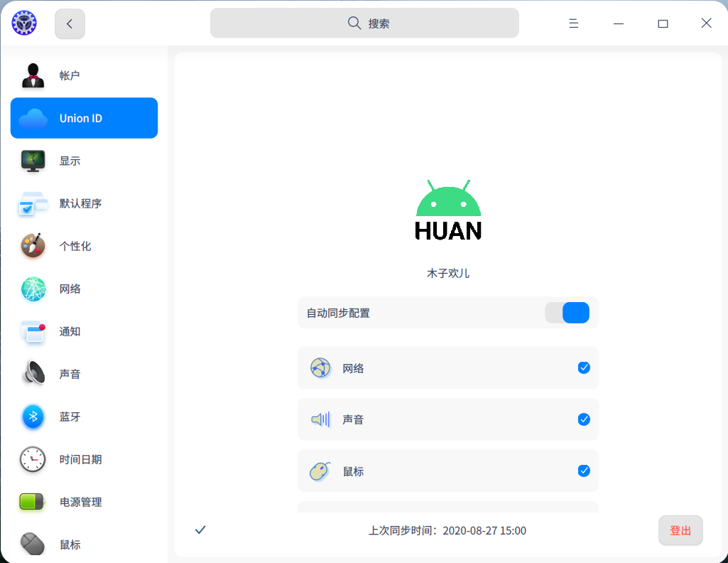Toggle the 自动同步配置 switch
Screen dimensions: 728x563
click(x=567, y=313)
